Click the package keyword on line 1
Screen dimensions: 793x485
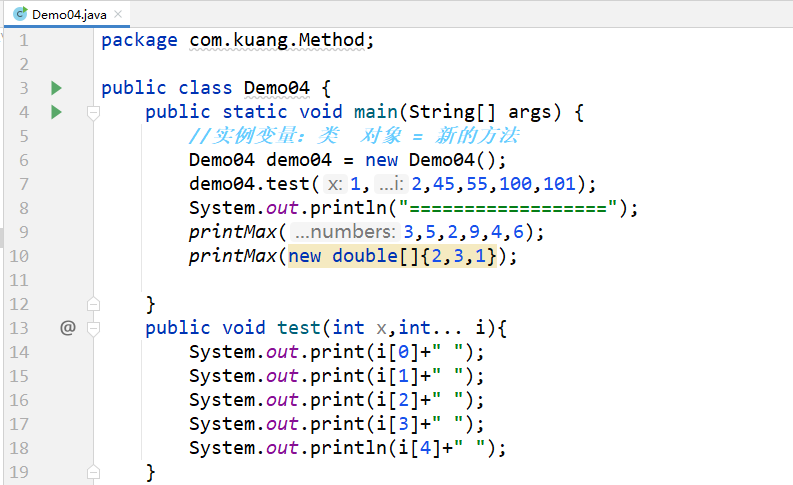point(140,40)
